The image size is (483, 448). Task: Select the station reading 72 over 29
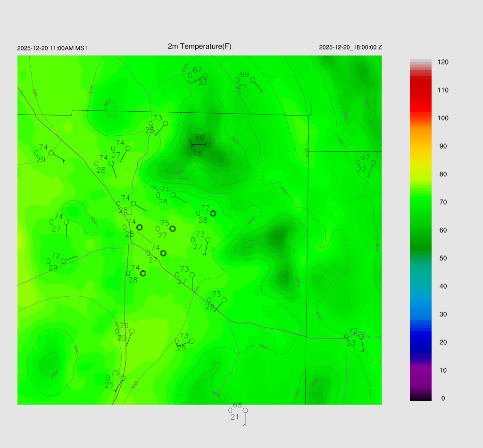click(x=63, y=261)
